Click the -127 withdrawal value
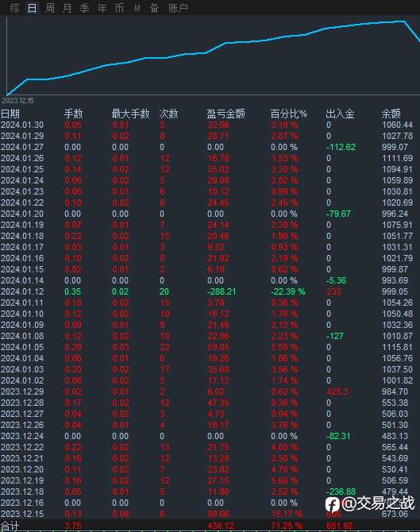This screenshot has height=532, width=420. tap(335, 336)
